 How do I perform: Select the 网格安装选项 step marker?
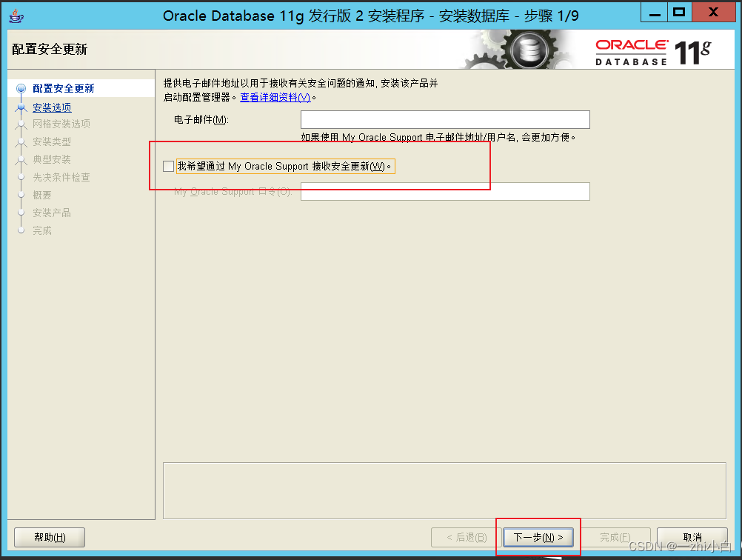pos(22,124)
